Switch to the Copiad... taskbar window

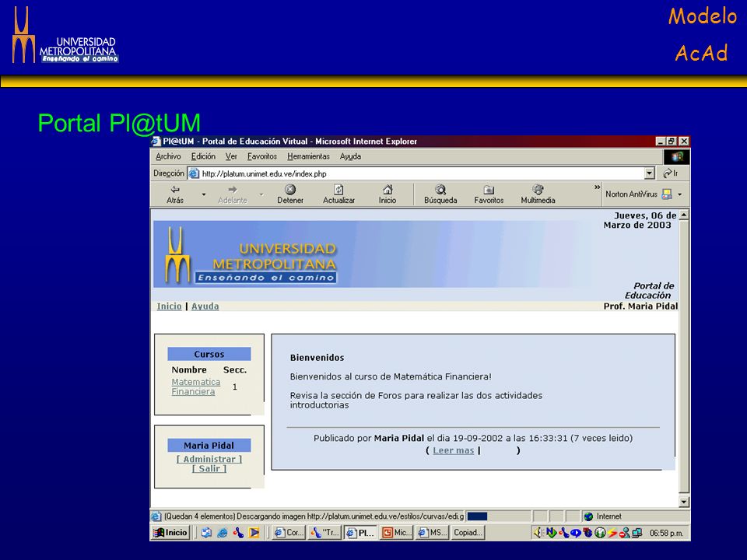468,532
